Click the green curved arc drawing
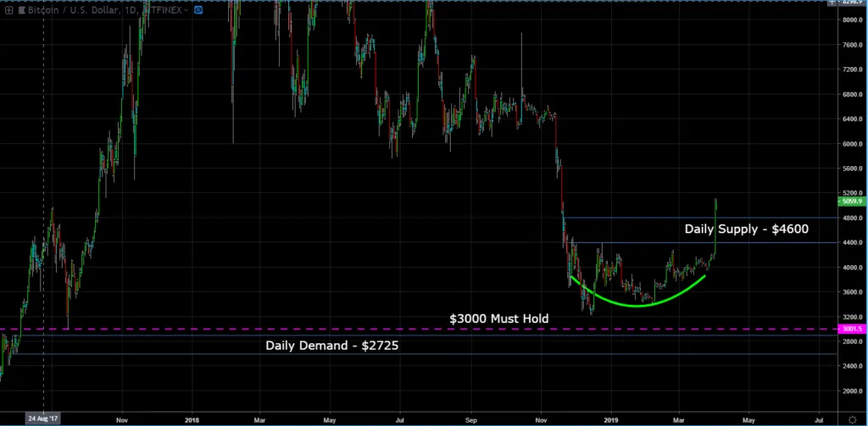Viewport: 868px width, 426px height. pos(636,304)
